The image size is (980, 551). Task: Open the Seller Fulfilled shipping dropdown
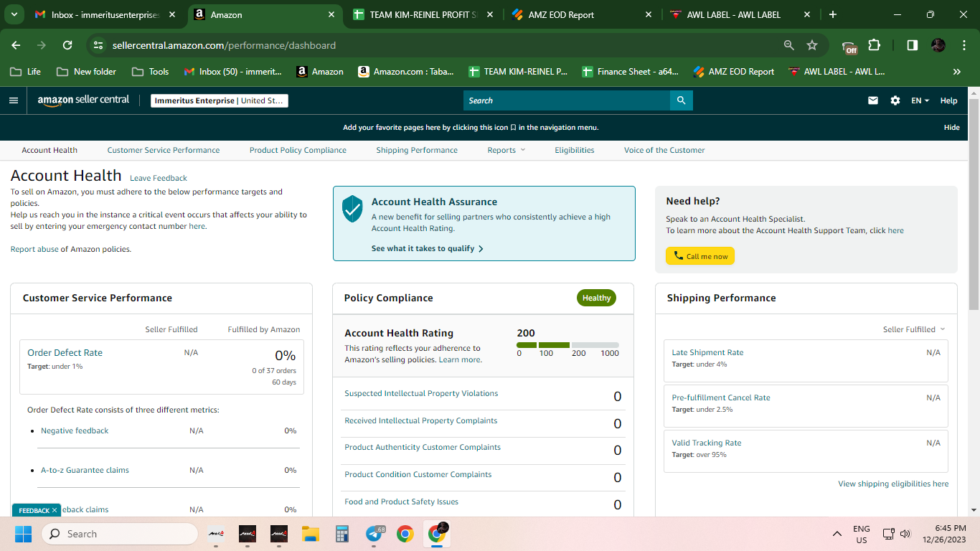(914, 329)
